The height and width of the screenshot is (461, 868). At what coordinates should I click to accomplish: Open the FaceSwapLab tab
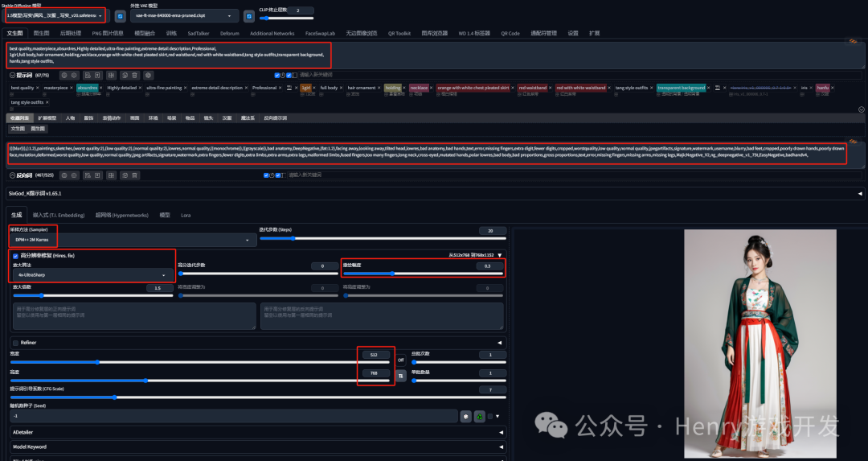click(x=320, y=33)
